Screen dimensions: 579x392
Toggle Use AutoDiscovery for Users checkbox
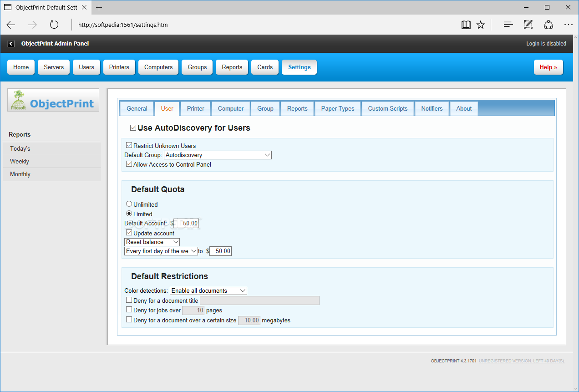click(133, 128)
